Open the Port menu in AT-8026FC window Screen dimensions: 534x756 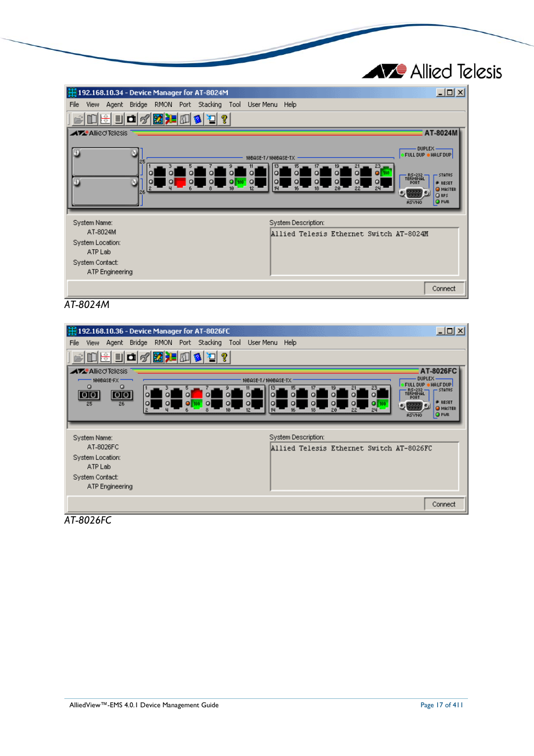pyautogui.click(x=185, y=343)
